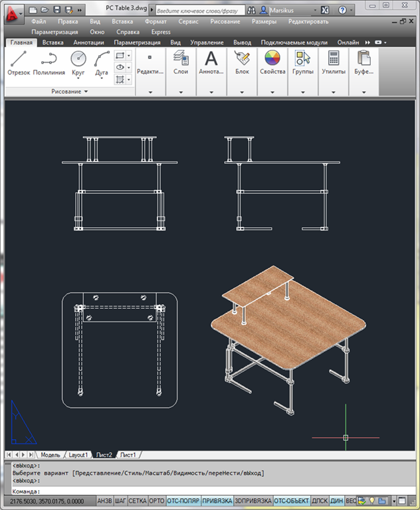The width and height of the screenshot is (420, 510).
Task: Open the Файл menu
Action: (39, 21)
